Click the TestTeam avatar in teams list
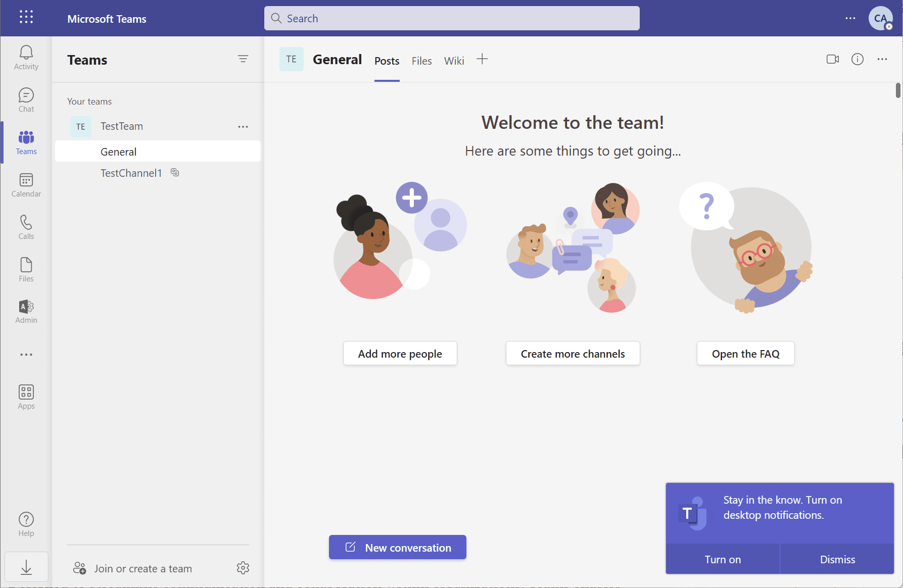This screenshot has width=903, height=588. tap(81, 127)
